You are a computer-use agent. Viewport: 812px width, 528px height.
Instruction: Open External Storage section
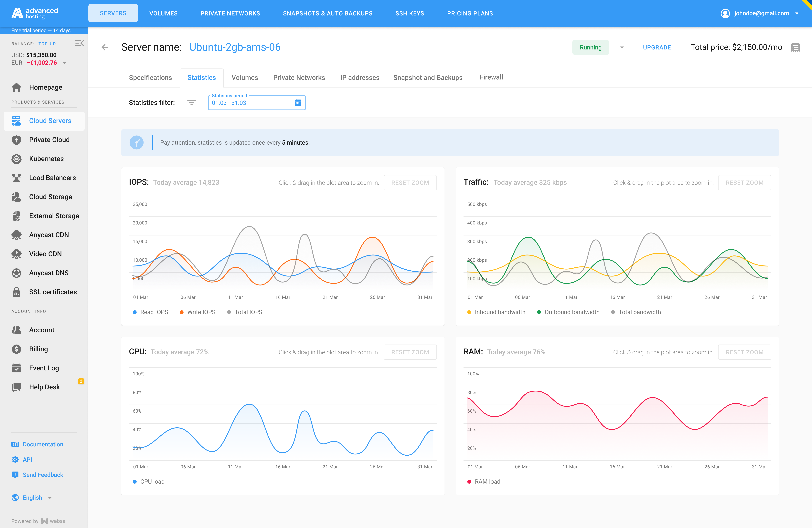(44, 216)
